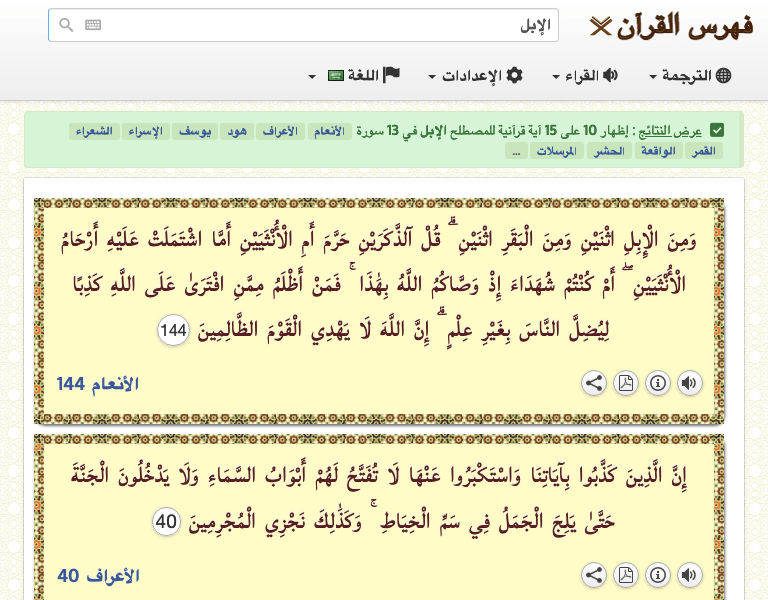Play audio for الأعراف 40 verse

[x=690, y=575]
